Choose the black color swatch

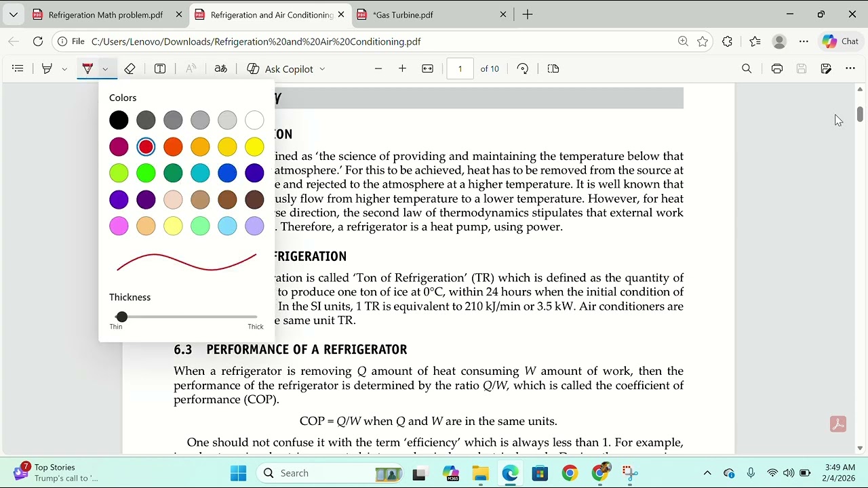[119, 120]
